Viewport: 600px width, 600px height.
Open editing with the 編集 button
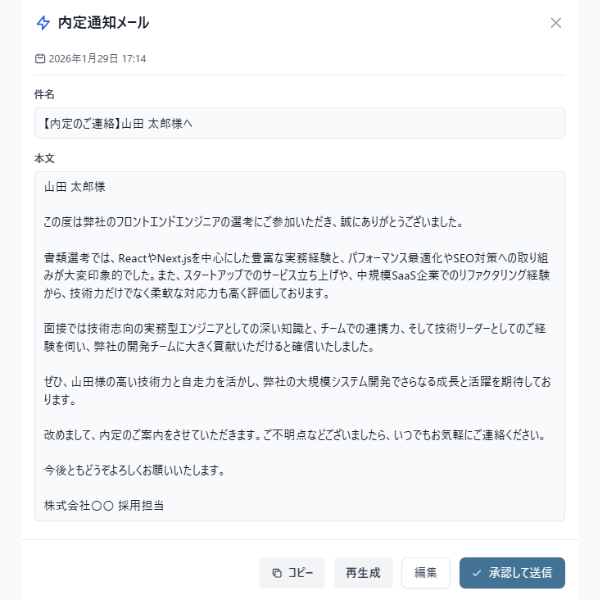point(426,573)
